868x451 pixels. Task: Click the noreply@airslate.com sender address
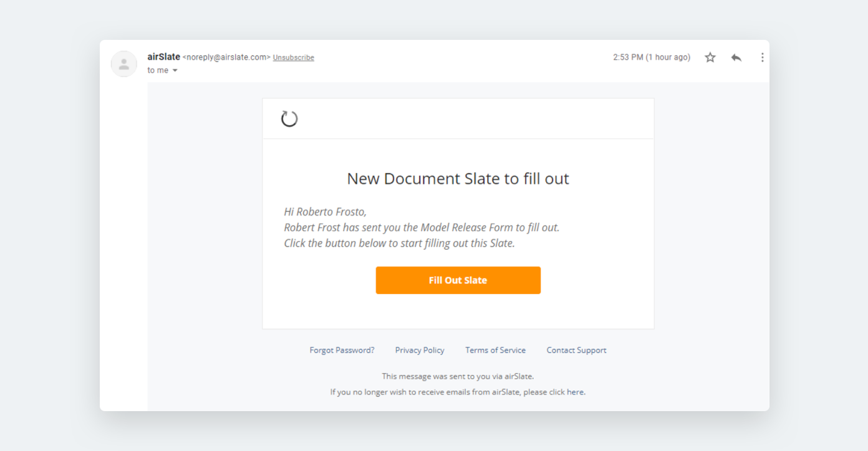(x=226, y=57)
